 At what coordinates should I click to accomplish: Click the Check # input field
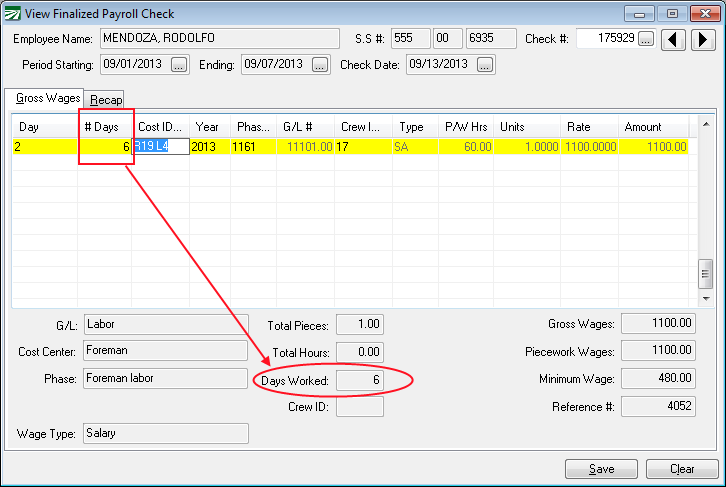tap(606, 39)
